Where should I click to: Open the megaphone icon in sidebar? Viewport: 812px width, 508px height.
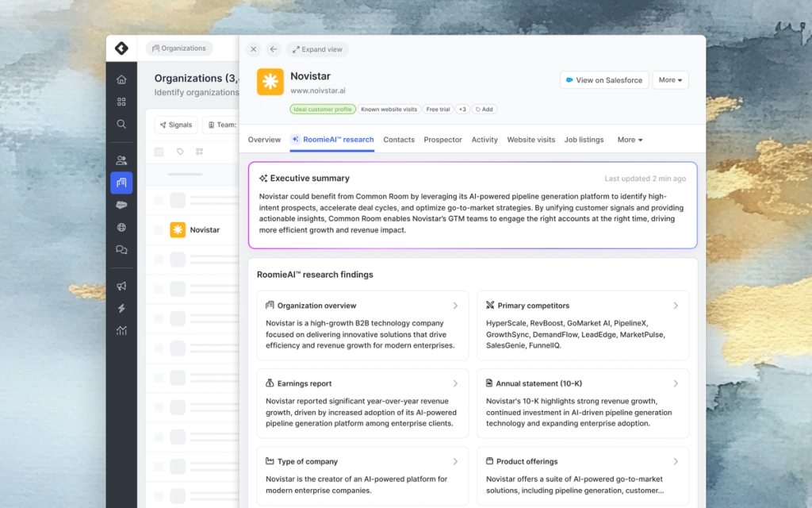121,286
